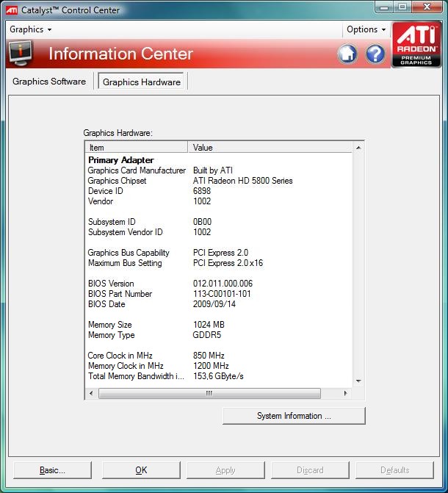Click the horizontal scrollbar right arrow
Image resolution: width=448 pixels, height=493 pixels.
point(345,393)
